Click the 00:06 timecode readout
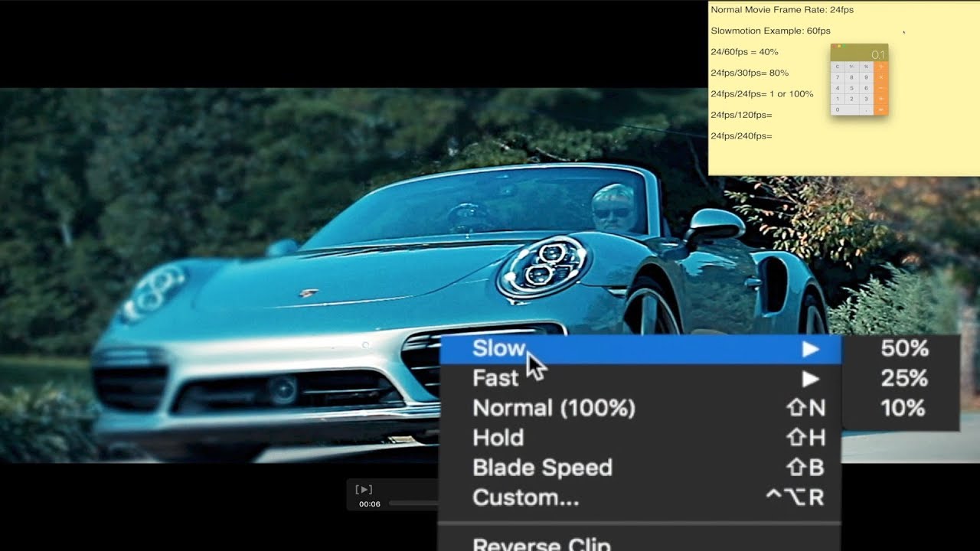Screen dimensions: 980x551 point(370,504)
